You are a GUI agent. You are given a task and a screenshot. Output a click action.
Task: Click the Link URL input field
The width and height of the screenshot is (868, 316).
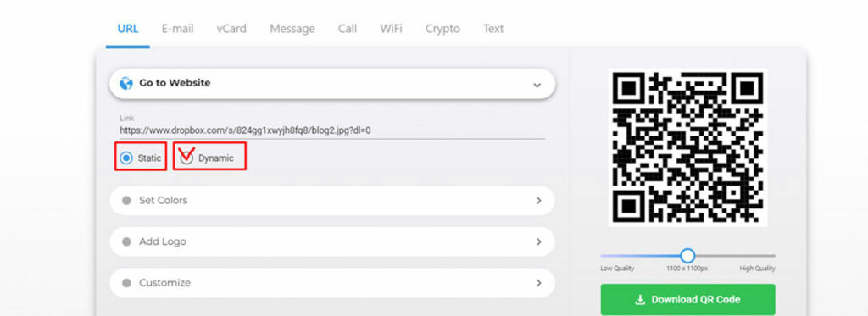click(332, 131)
